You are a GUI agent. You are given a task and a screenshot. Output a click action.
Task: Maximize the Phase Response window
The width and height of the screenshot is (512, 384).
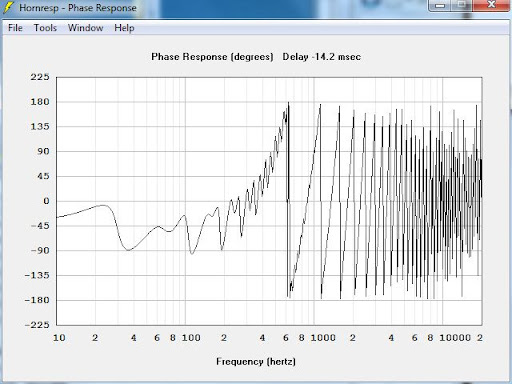[462, 5]
